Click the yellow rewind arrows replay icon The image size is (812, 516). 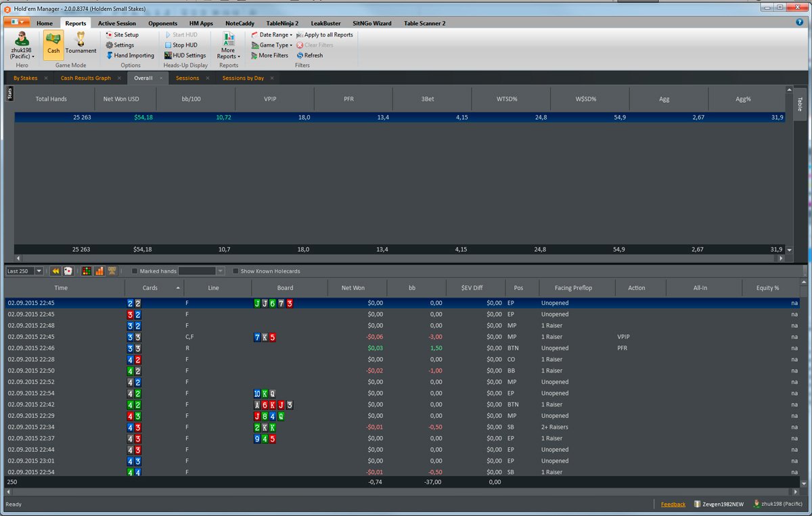[x=56, y=271]
